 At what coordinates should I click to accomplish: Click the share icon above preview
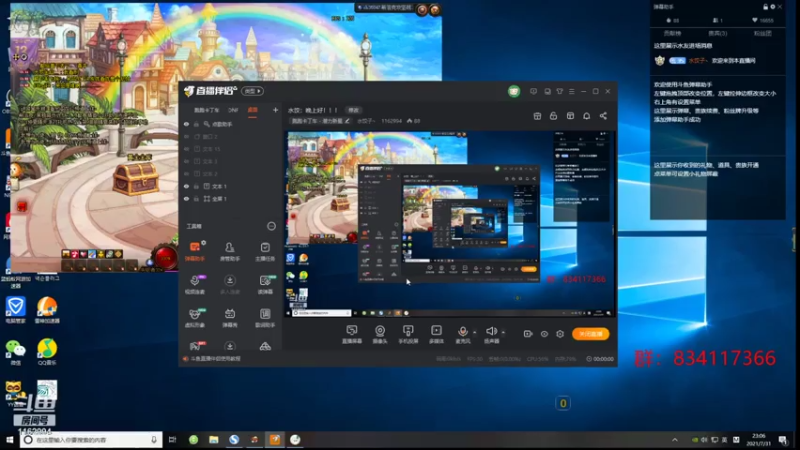603,116
